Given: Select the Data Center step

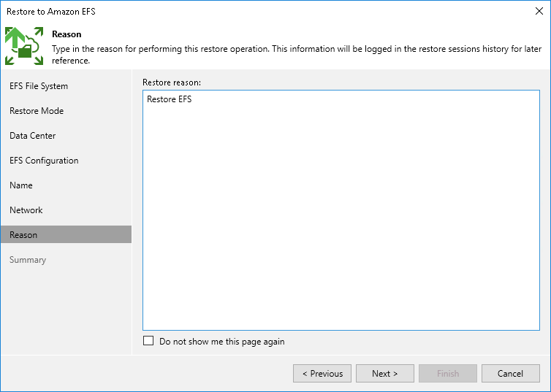Looking at the screenshot, I should pos(33,136).
